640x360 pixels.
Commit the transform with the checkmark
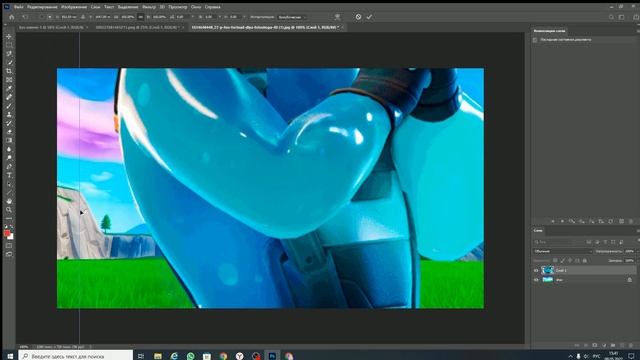[x=369, y=17]
